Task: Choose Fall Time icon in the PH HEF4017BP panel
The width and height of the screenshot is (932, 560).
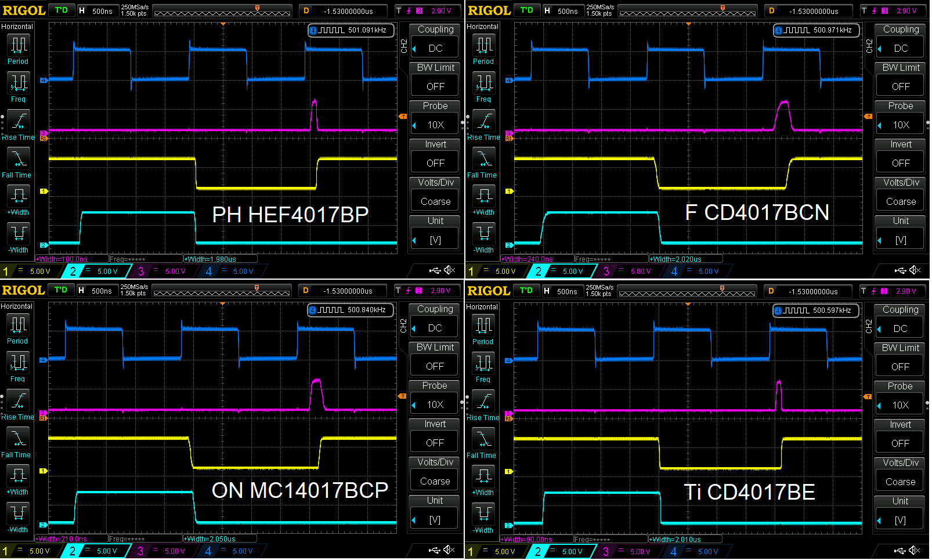Action: (19, 163)
